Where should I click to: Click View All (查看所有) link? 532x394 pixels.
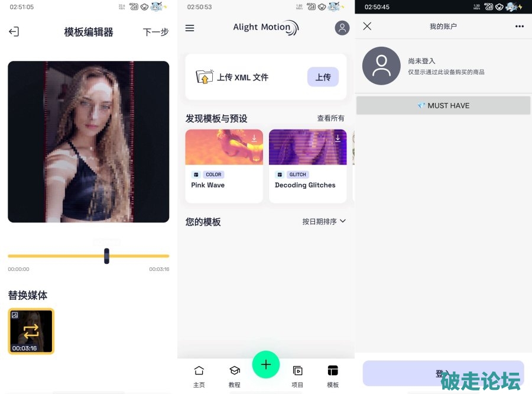click(330, 118)
